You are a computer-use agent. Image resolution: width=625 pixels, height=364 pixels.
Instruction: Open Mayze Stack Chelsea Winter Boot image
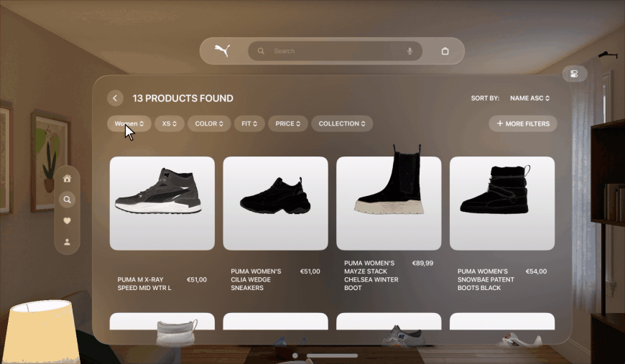tap(389, 203)
